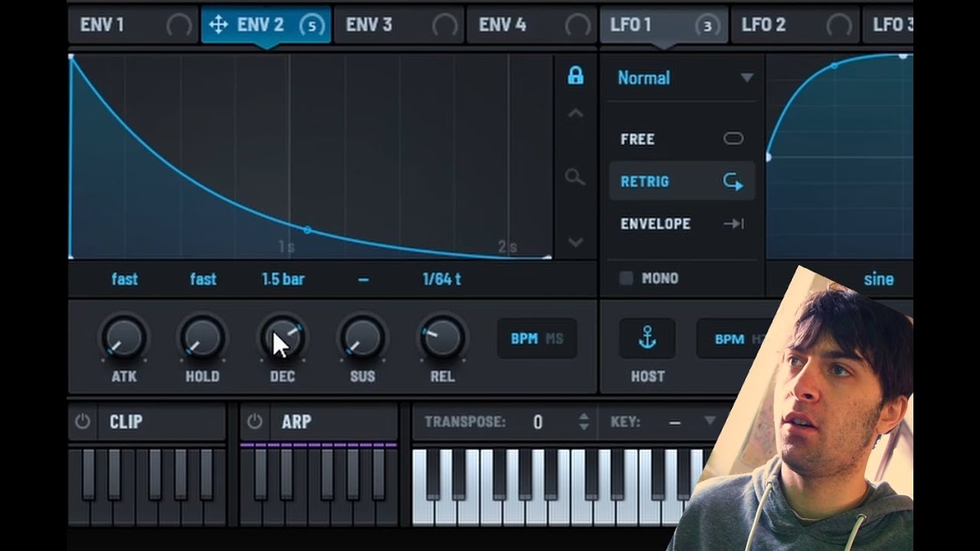Switch the envelope BPM/MS toggle

click(537, 338)
